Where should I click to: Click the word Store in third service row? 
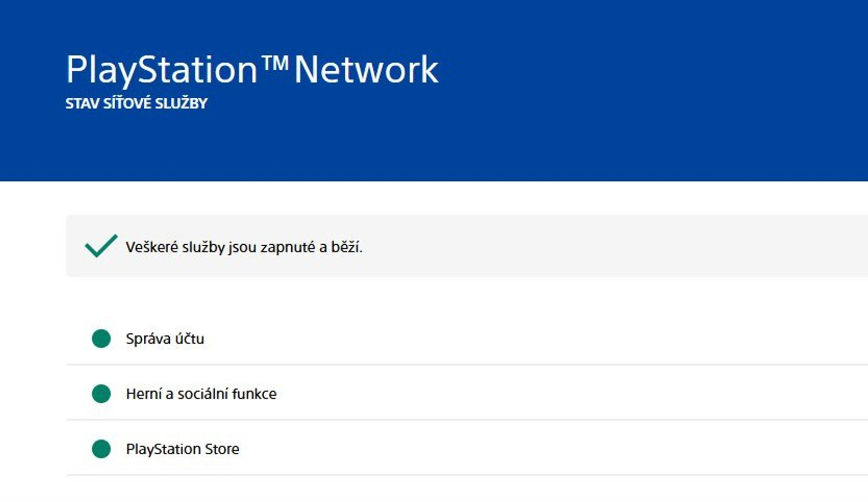[222, 449]
